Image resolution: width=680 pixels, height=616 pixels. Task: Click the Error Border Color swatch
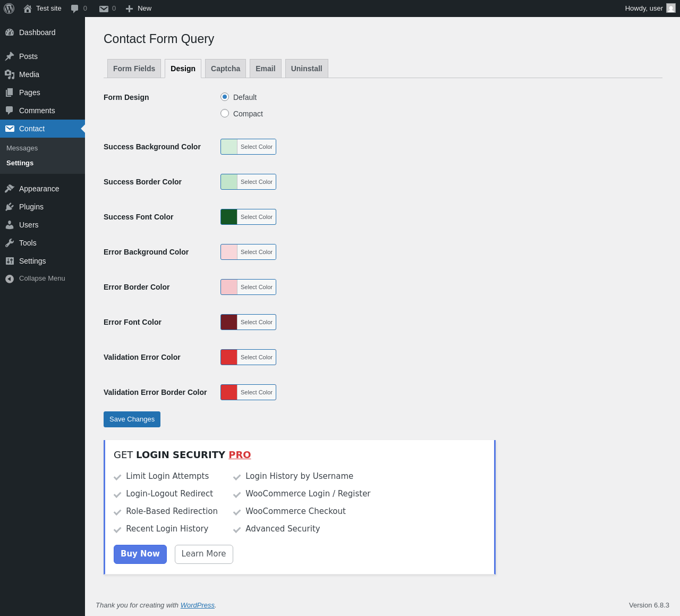[x=229, y=287]
